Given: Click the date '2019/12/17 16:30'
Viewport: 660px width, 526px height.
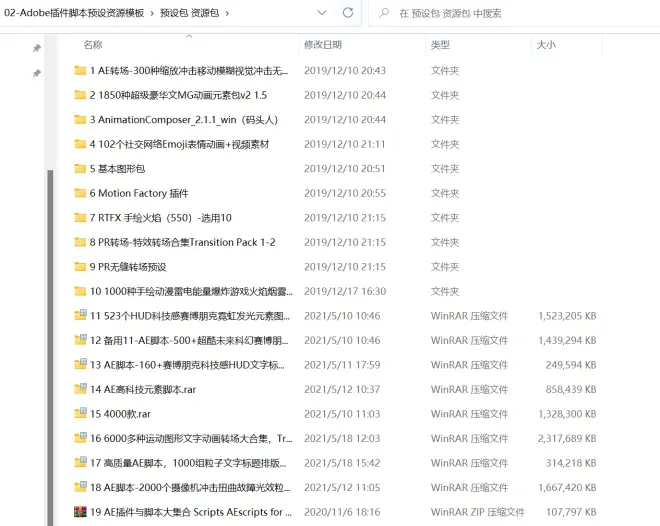Looking at the screenshot, I should pos(345,291).
